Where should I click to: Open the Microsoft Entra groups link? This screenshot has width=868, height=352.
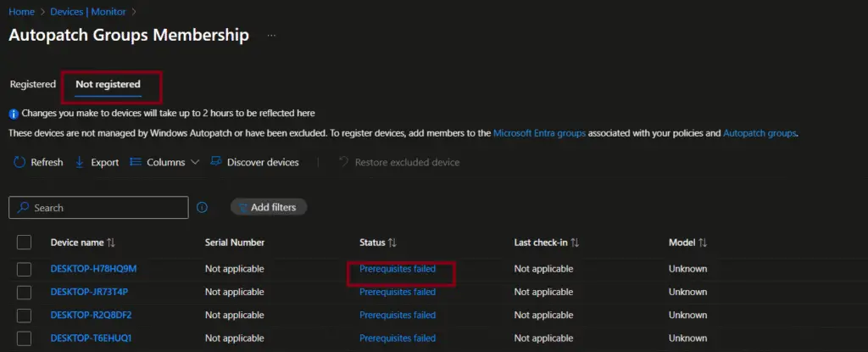pos(539,133)
